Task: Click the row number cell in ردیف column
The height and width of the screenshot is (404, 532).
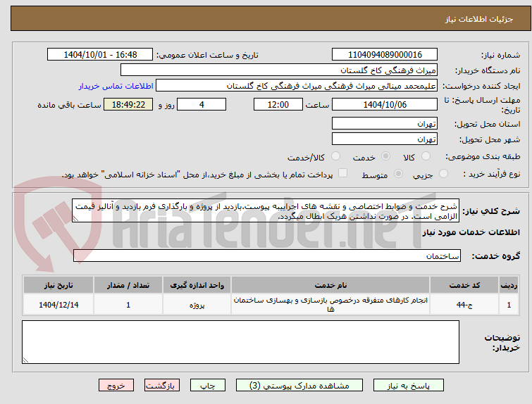Action: coord(509,305)
